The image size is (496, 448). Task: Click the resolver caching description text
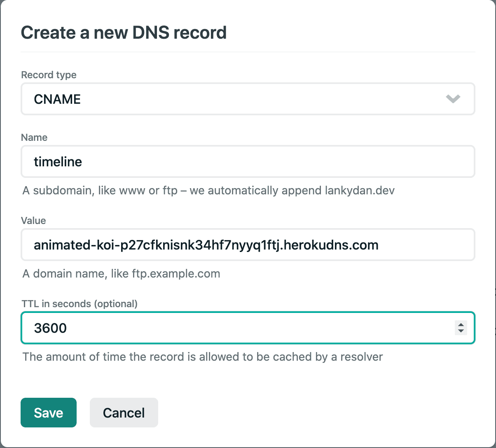click(x=203, y=357)
